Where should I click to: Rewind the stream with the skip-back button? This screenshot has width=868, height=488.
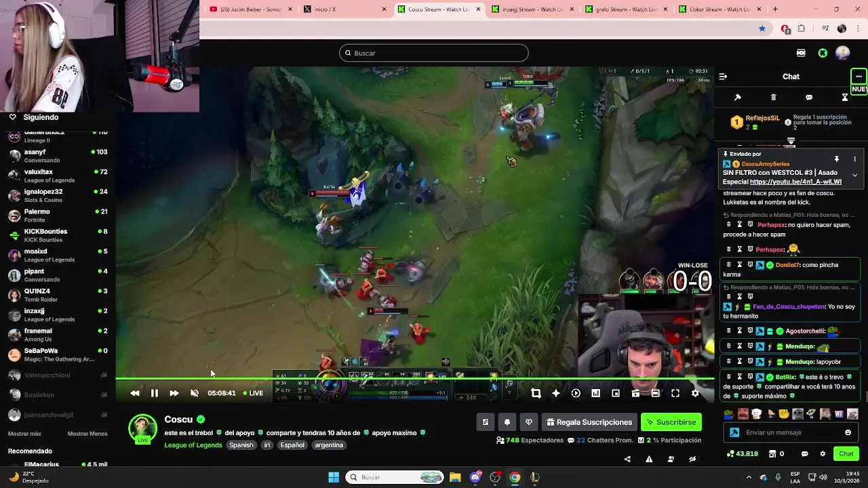tap(134, 393)
